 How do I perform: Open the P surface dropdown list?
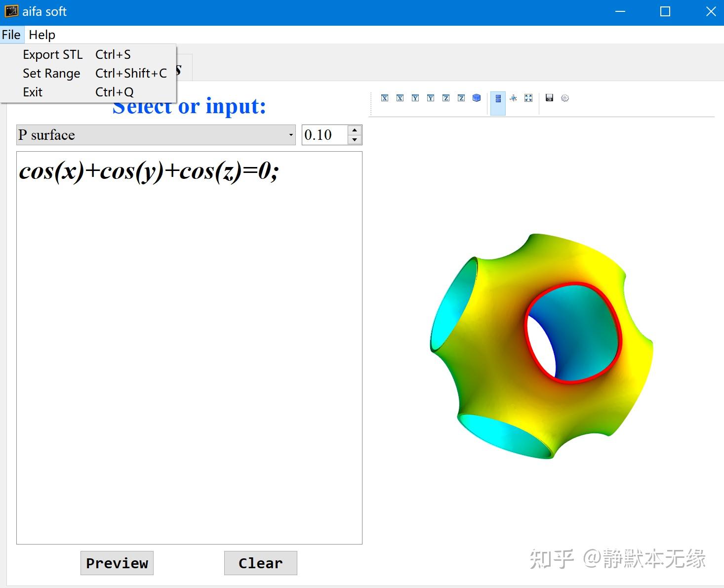(289, 134)
